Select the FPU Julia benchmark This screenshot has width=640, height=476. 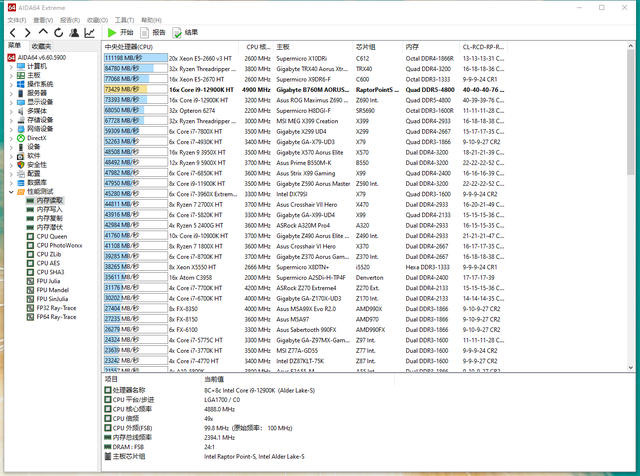(x=48, y=281)
